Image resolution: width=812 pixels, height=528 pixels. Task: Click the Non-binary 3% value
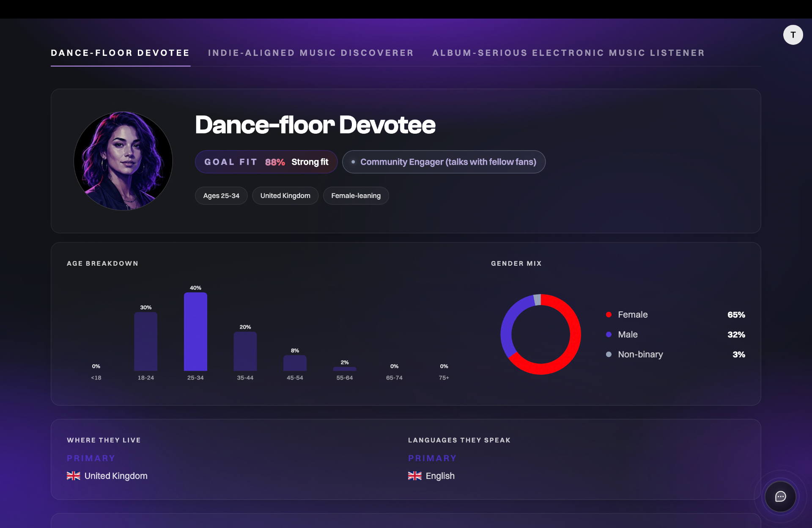[739, 355]
